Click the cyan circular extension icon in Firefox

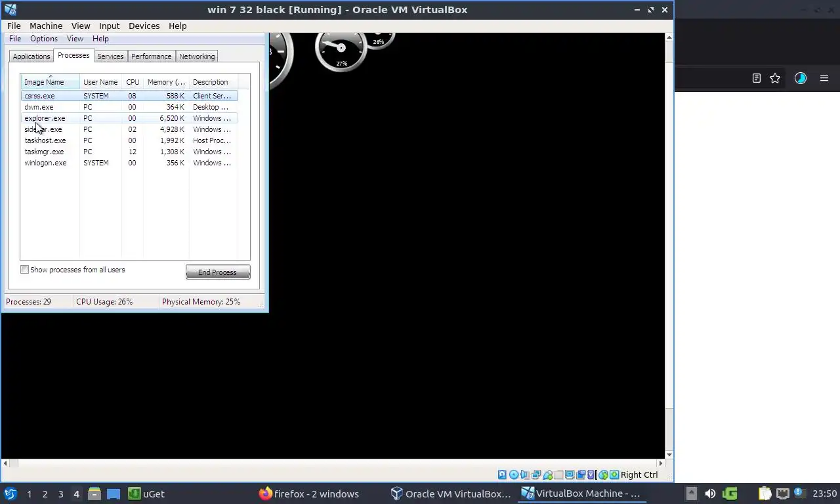point(800,78)
